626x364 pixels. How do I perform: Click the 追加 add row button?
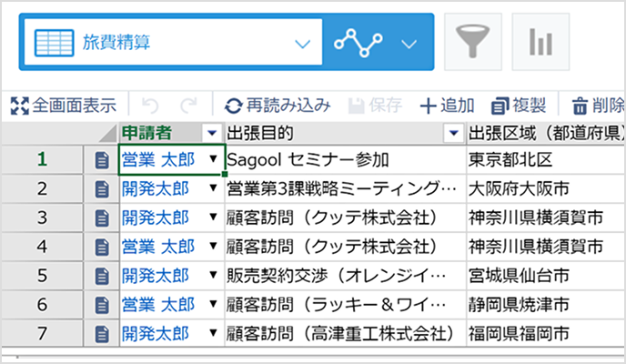click(447, 106)
